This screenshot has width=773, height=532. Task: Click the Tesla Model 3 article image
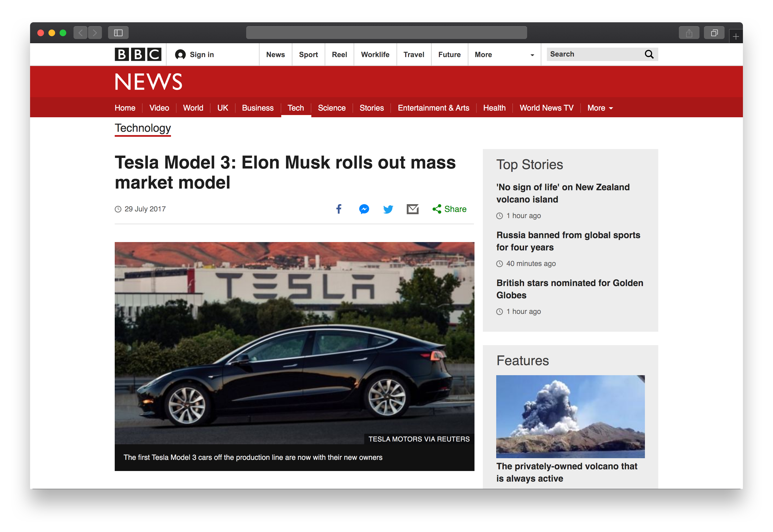(x=294, y=343)
